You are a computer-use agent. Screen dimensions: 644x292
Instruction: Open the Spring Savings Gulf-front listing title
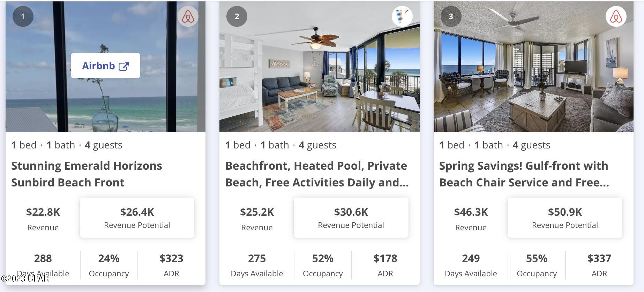coord(523,174)
